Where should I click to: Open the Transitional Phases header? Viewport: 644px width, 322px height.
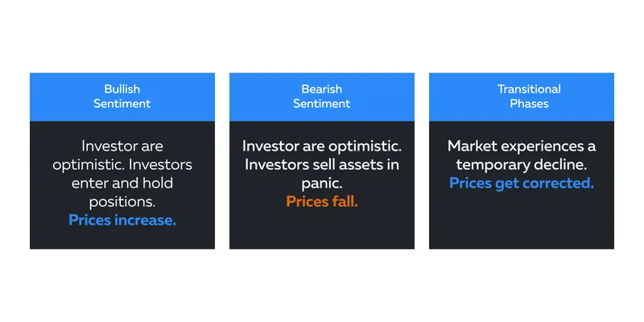click(x=522, y=97)
